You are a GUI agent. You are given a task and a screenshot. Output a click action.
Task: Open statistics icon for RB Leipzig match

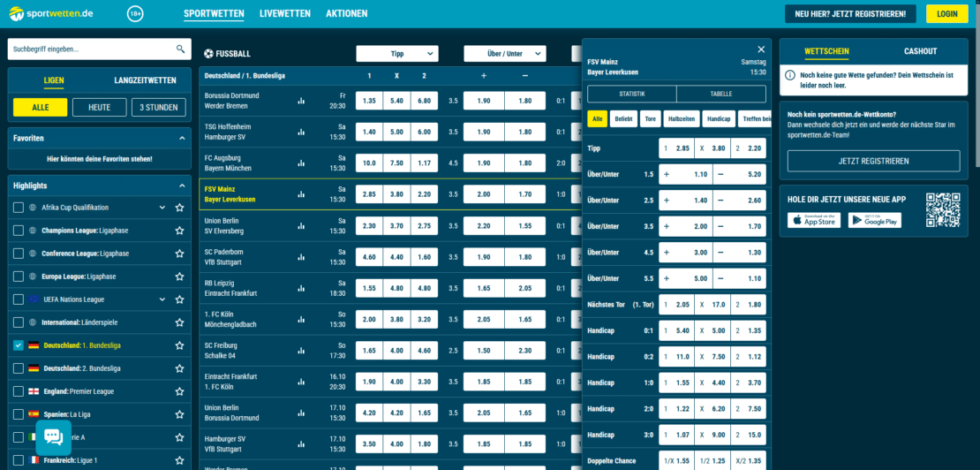point(301,288)
